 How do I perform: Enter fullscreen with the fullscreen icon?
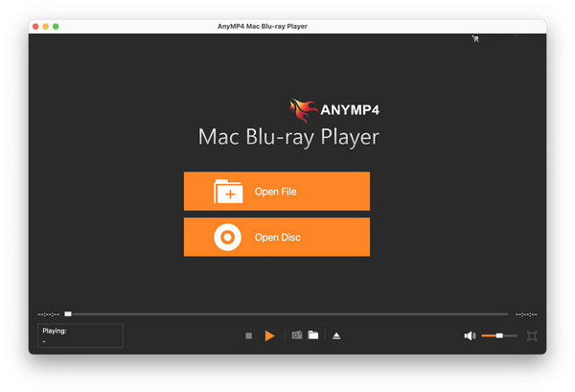pos(532,335)
